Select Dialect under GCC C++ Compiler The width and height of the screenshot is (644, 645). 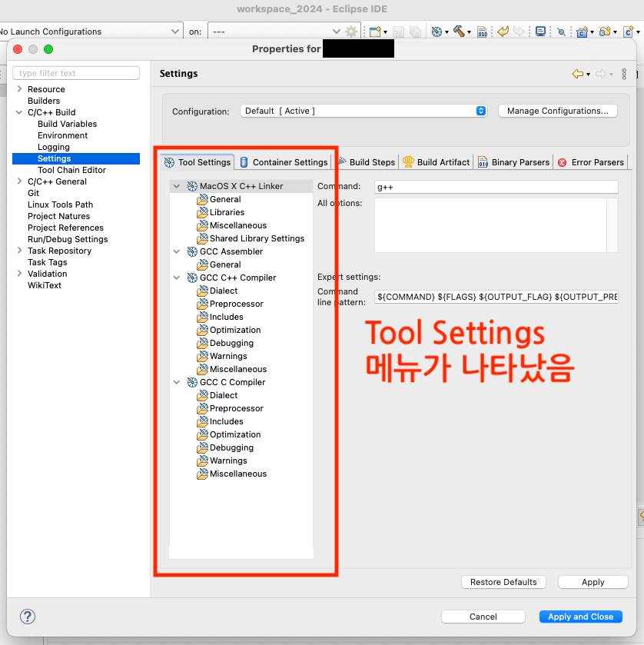(x=224, y=291)
